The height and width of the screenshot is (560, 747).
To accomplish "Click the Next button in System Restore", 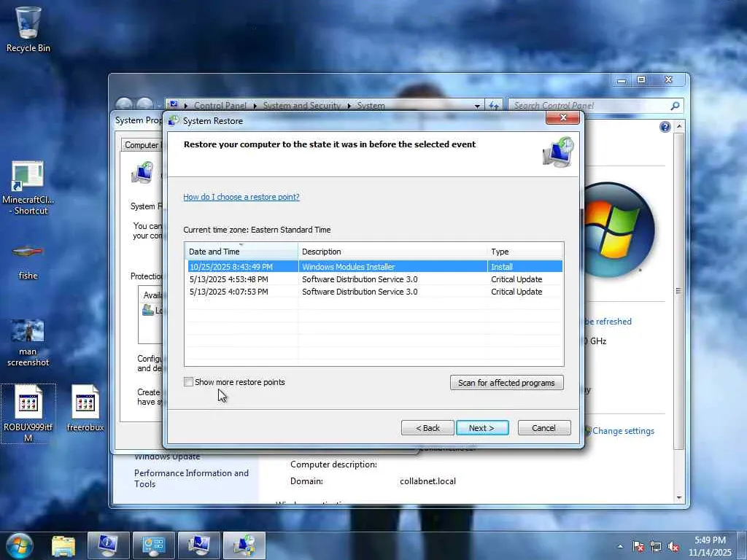I will click(482, 428).
